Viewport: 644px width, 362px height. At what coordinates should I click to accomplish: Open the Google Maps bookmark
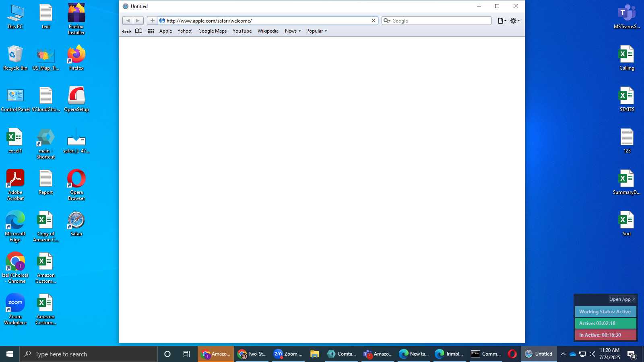pyautogui.click(x=213, y=31)
